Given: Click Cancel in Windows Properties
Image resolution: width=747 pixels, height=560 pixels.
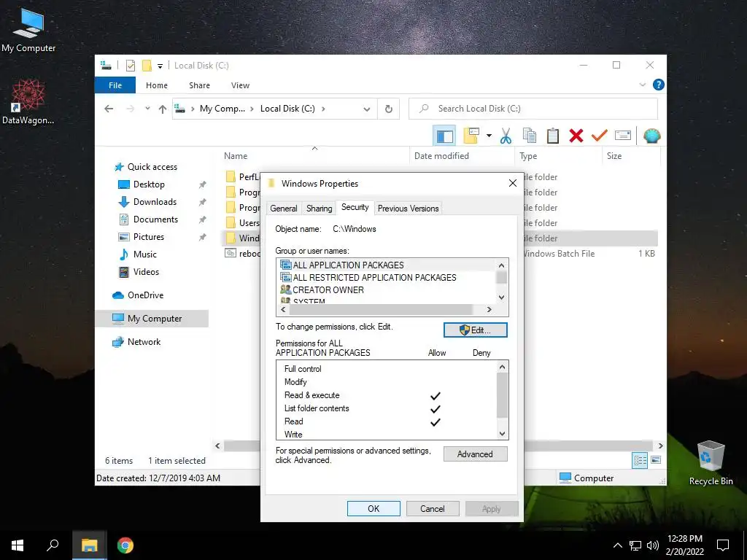Looking at the screenshot, I should (432, 508).
